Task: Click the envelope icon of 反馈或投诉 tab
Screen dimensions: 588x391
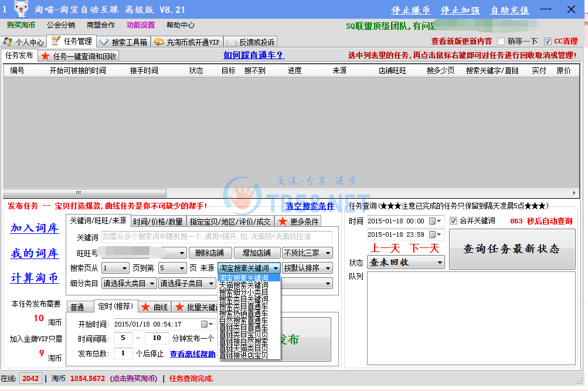Action: (x=232, y=42)
